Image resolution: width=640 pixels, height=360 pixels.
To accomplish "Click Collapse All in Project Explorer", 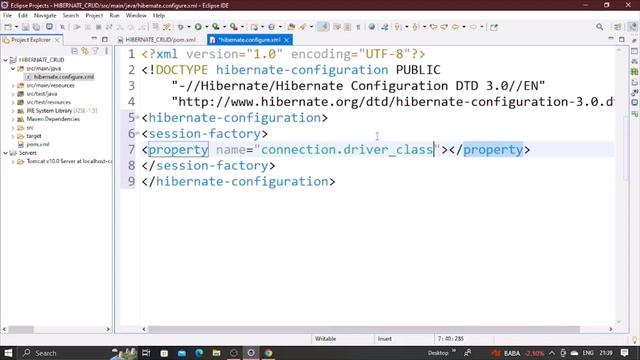I will tap(74, 51).
